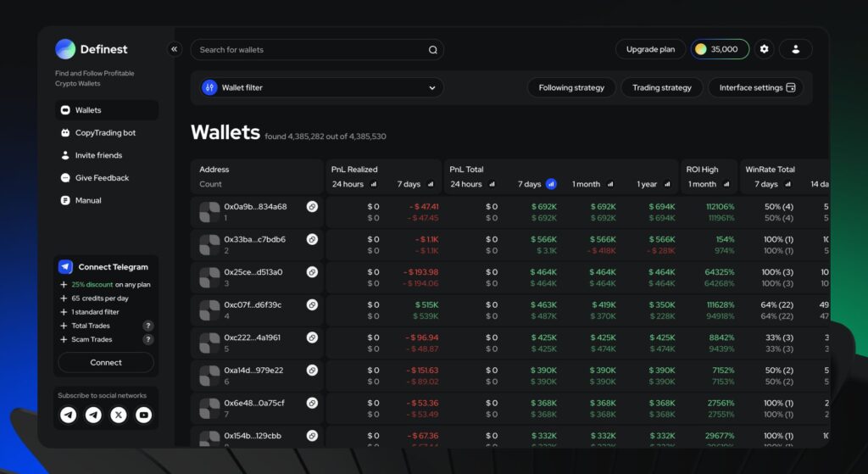Click copy link icon for 0x0a9b...834a68
The image size is (868, 474).
pyautogui.click(x=312, y=207)
